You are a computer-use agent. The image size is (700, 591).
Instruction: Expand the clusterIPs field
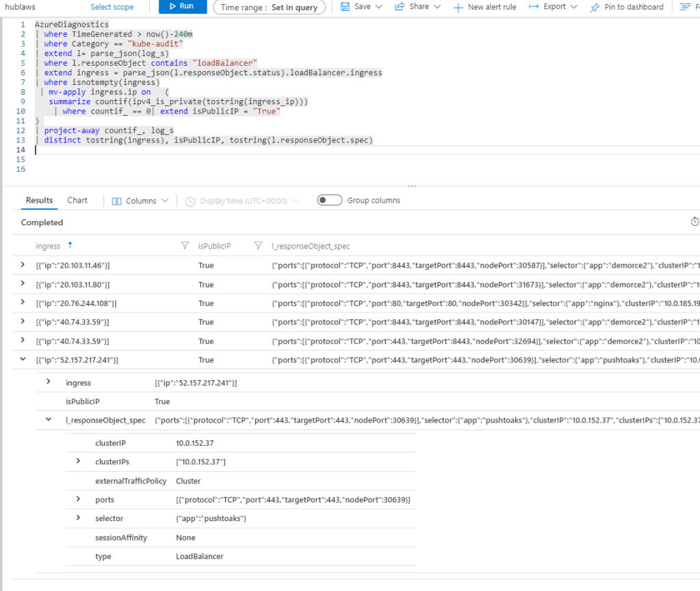(79, 462)
